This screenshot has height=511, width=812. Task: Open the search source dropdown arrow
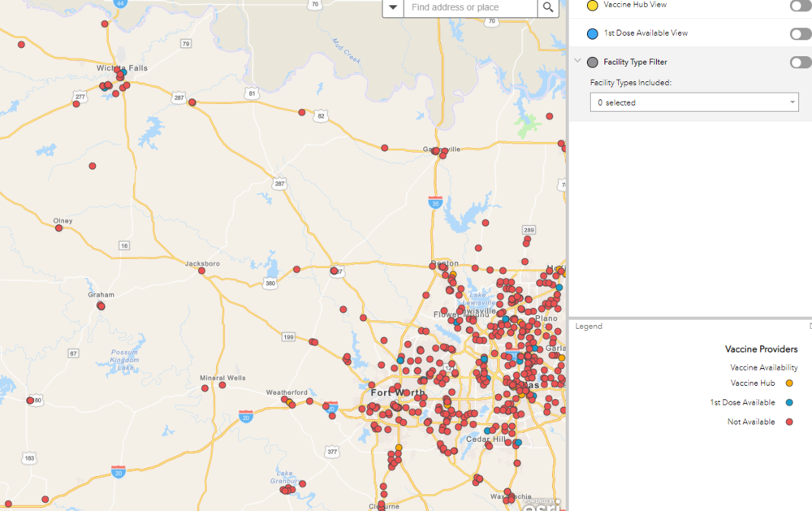393,7
